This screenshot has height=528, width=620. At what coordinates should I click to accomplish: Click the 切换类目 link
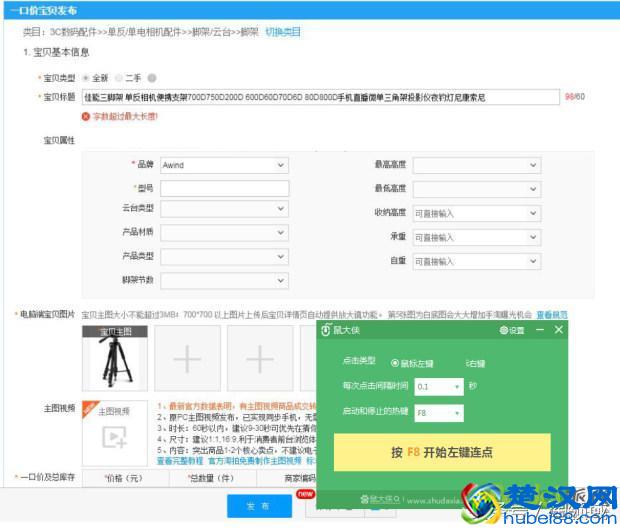[283, 32]
